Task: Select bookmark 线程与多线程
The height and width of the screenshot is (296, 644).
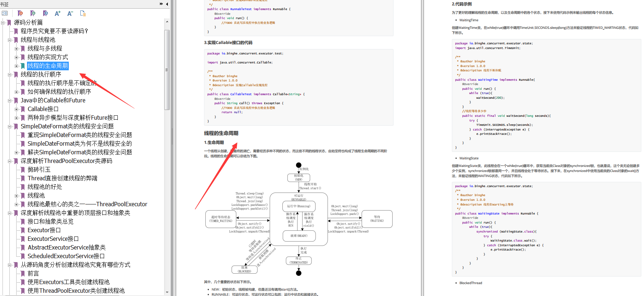Action: (45, 48)
